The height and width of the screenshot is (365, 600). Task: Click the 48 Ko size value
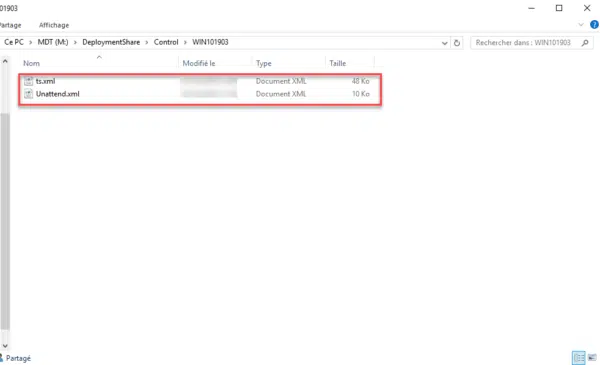[x=360, y=81]
